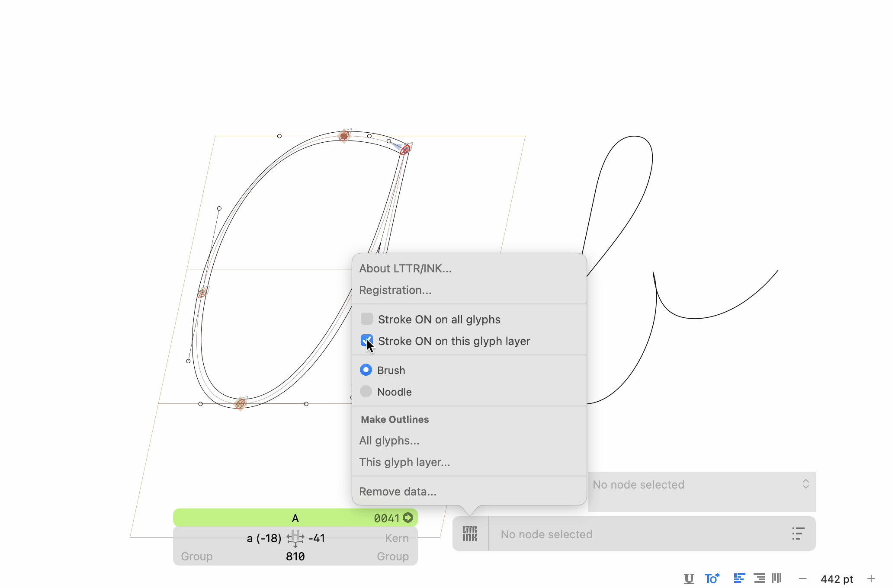Open the No node selected stepper dropdown
892x588 pixels.
806,484
